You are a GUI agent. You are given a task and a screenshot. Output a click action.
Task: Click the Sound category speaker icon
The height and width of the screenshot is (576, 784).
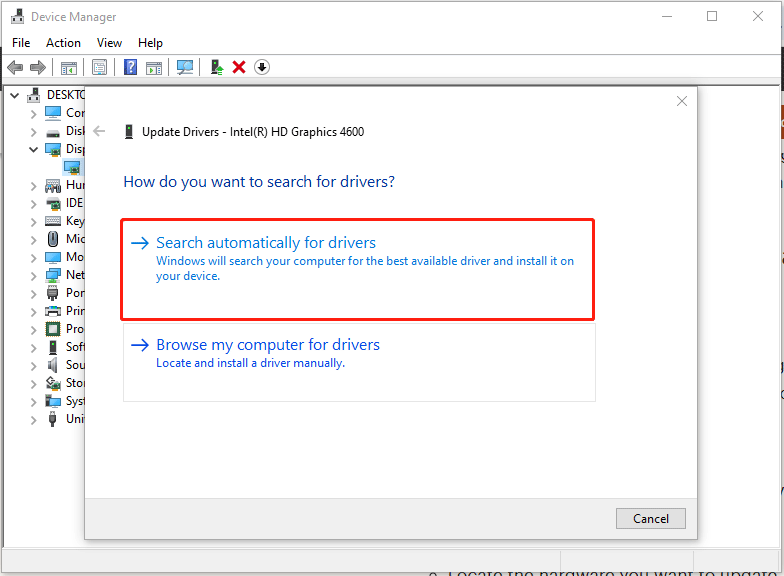coord(52,365)
